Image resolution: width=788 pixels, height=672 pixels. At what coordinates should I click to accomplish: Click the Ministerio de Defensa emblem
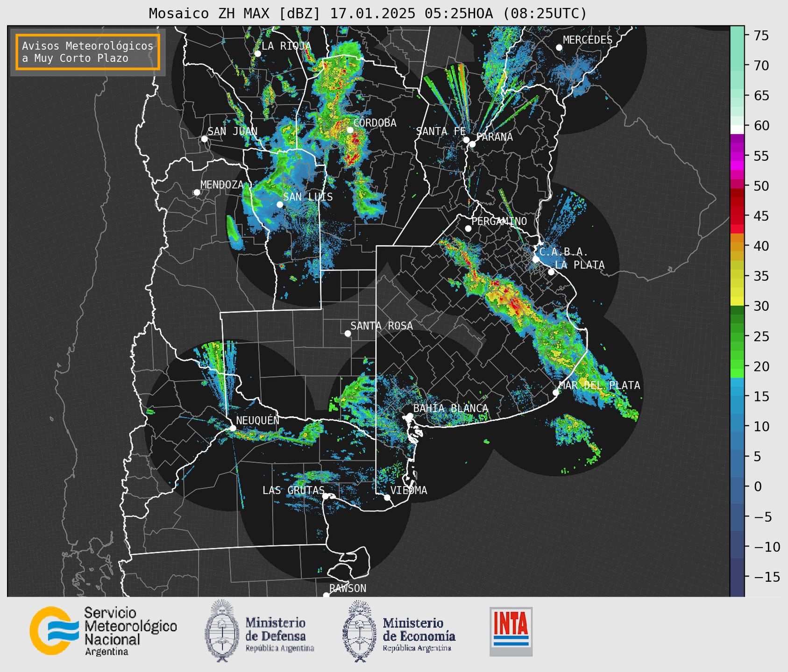click(222, 630)
